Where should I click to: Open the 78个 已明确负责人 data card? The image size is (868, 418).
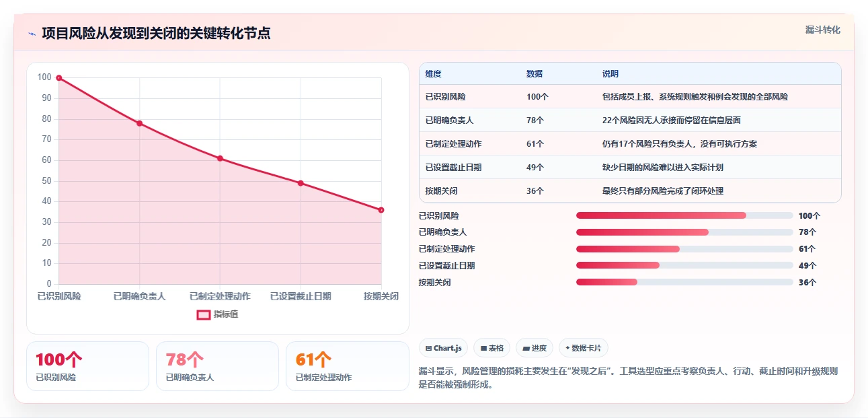[217, 366]
